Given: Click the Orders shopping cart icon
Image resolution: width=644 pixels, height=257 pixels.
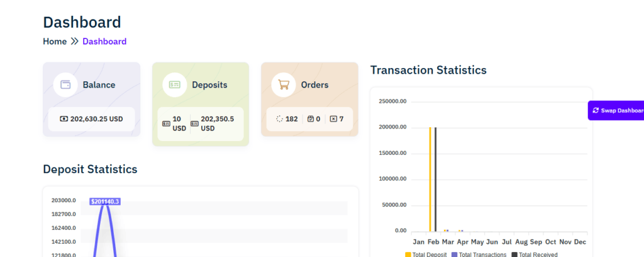Looking at the screenshot, I should (x=284, y=84).
